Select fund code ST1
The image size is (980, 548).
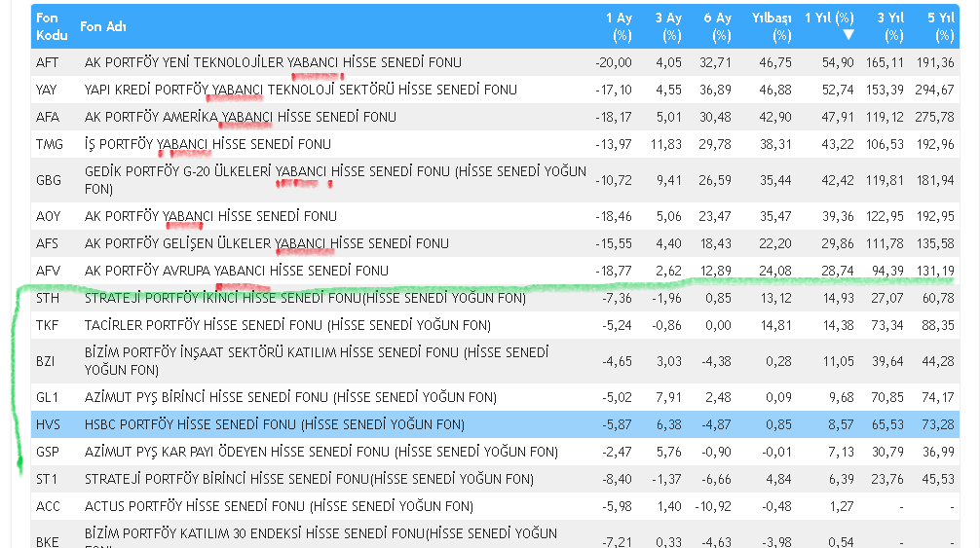coord(46,480)
